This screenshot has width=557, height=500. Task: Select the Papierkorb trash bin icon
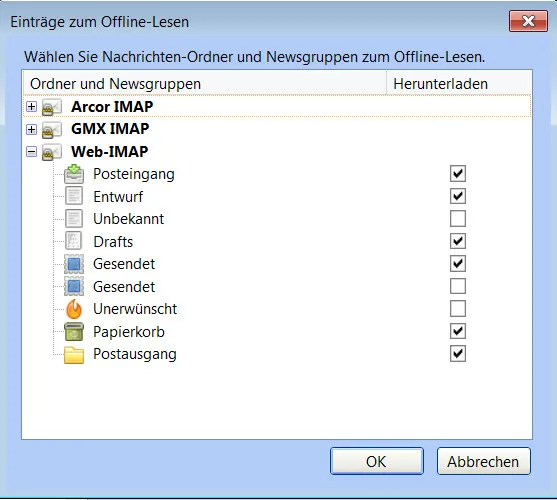74,332
